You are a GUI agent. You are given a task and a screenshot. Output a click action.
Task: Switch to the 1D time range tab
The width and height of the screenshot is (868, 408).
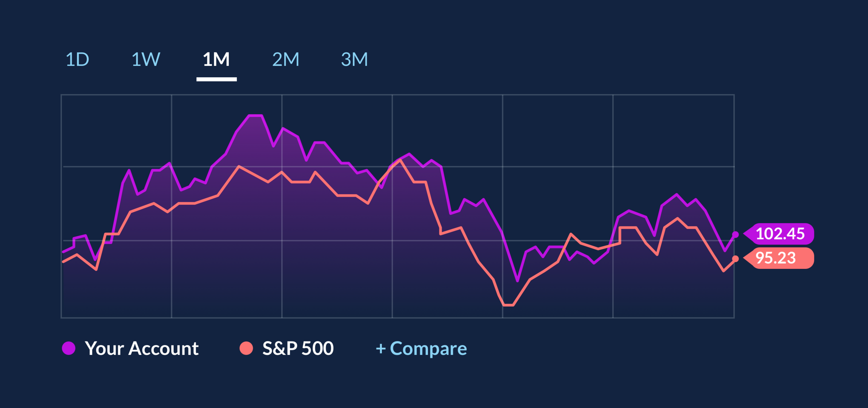click(77, 59)
